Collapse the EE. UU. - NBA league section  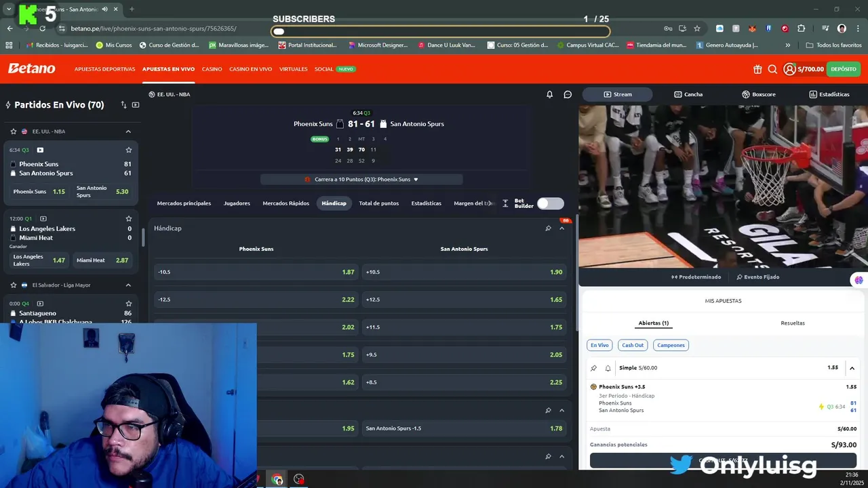128,131
